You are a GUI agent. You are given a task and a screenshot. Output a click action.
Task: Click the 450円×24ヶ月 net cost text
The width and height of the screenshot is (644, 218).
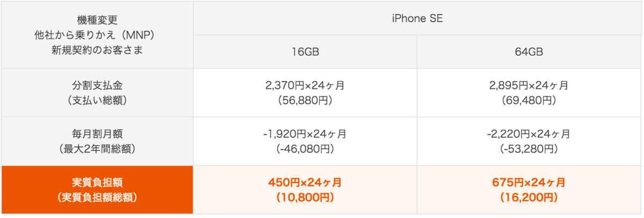point(304,183)
